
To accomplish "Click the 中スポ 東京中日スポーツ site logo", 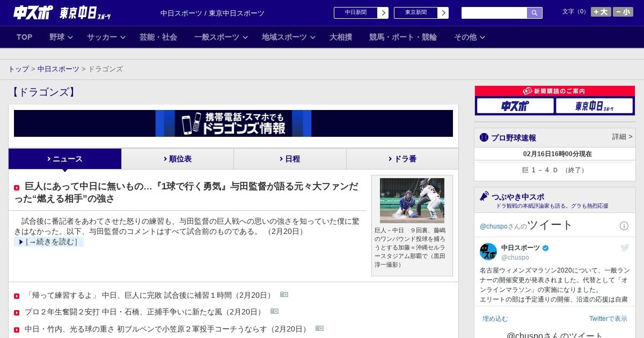I will coord(62,13).
